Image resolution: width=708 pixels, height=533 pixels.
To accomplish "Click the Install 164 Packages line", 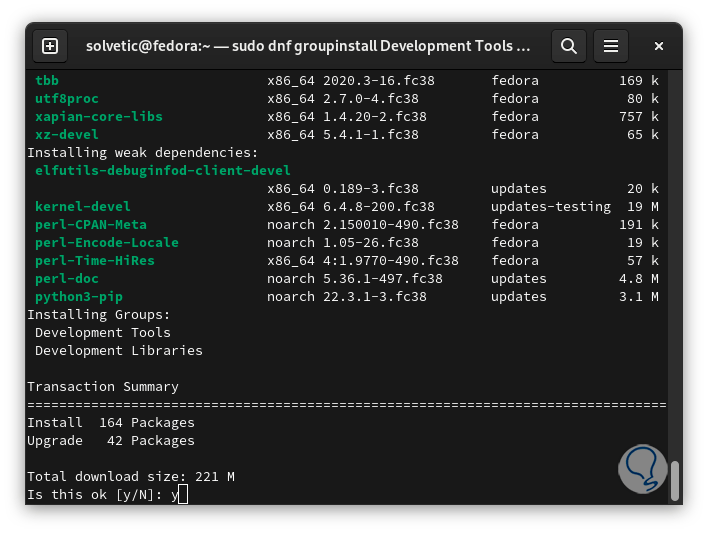I will coord(111,422).
